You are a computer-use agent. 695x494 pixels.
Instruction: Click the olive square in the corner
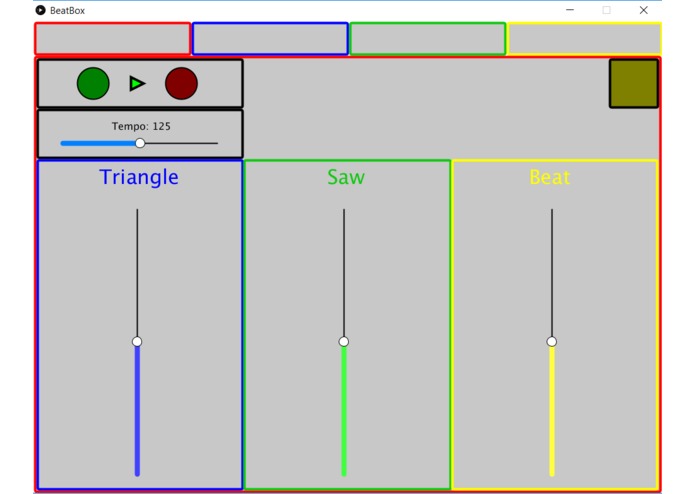pos(634,84)
